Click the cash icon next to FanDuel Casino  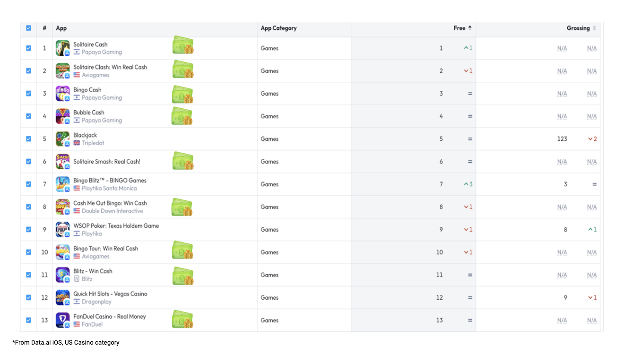[182, 319]
